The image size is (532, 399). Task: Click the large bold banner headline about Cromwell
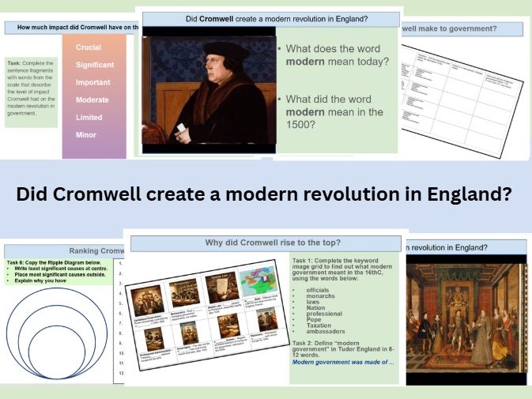point(263,194)
